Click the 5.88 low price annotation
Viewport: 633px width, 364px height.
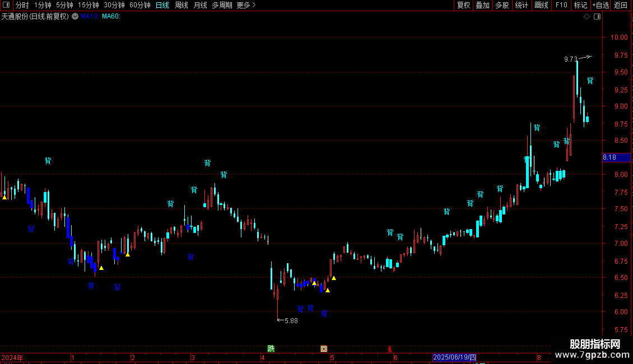(291, 321)
